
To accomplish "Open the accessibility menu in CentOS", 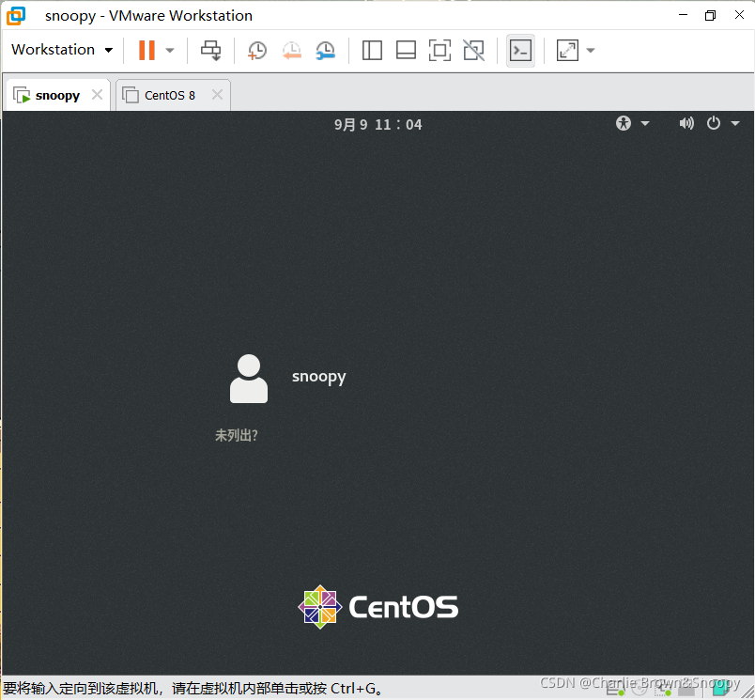I will click(624, 123).
